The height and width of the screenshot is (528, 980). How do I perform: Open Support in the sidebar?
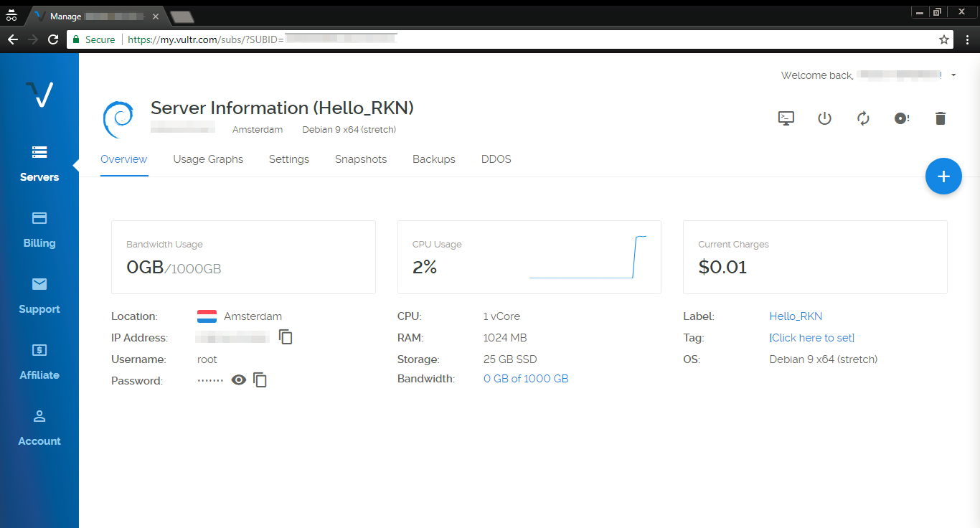39,296
